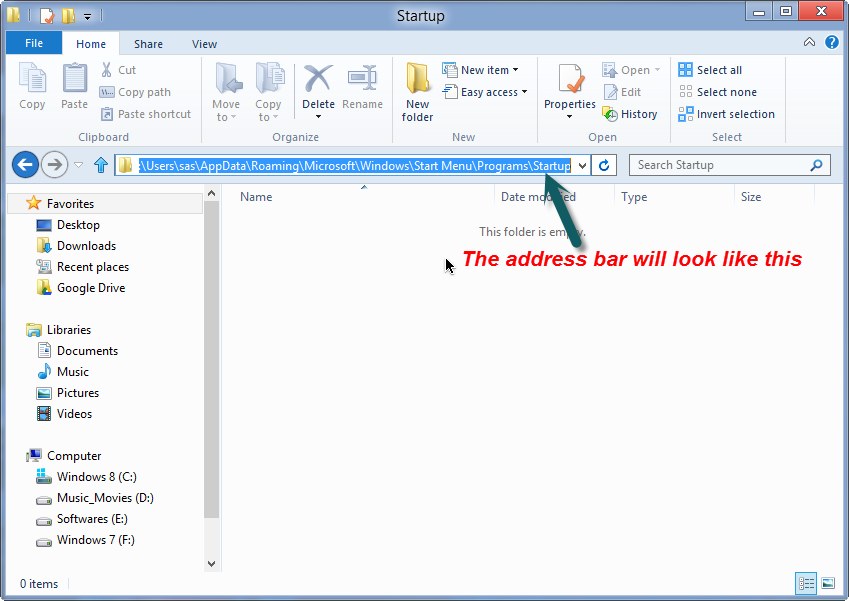Open Softwares (E:) drive
849x601 pixels.
point(92,519)
